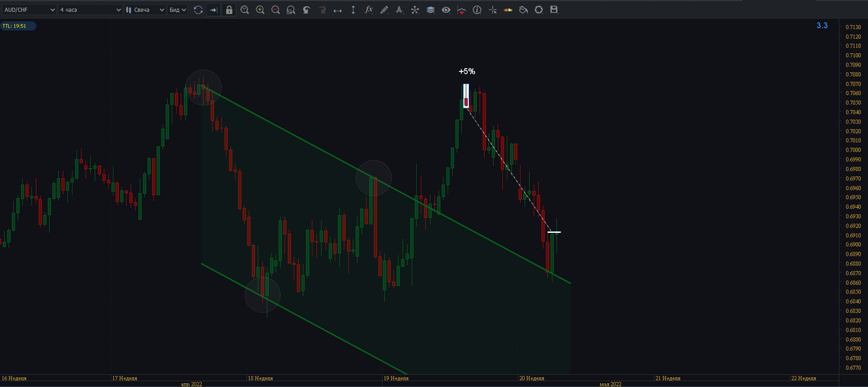This screenshot has width=868, height=387.
Task: Click the zoom out magnifier icon
Action: 275,10
